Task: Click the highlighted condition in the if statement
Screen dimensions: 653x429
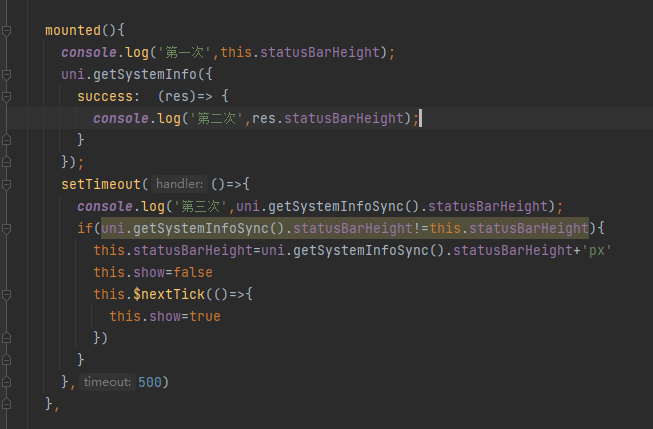Action: pos(345,228)
